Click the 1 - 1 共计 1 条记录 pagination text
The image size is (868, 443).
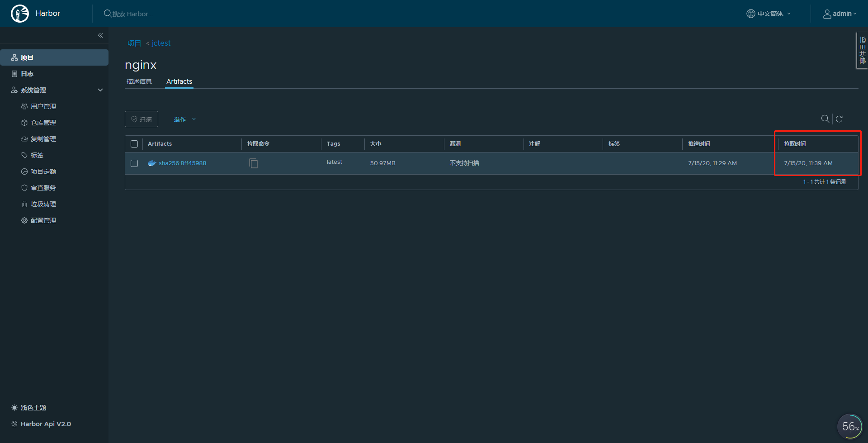click(825, 182)
